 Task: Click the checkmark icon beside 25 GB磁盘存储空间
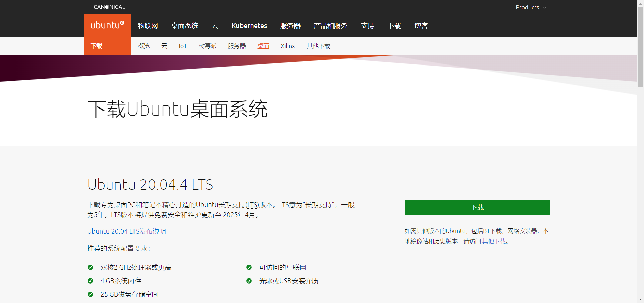pos(90,294)
